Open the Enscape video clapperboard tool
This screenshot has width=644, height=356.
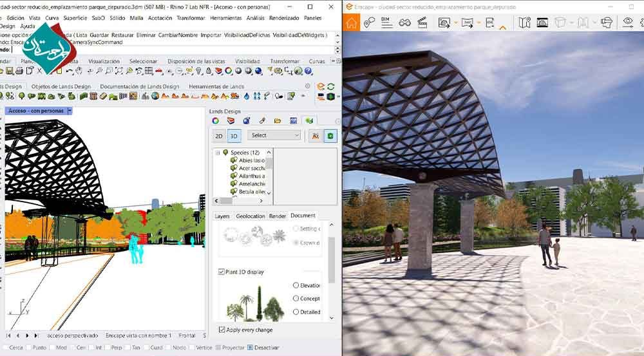pyautogui.click(x=422, y=23)
